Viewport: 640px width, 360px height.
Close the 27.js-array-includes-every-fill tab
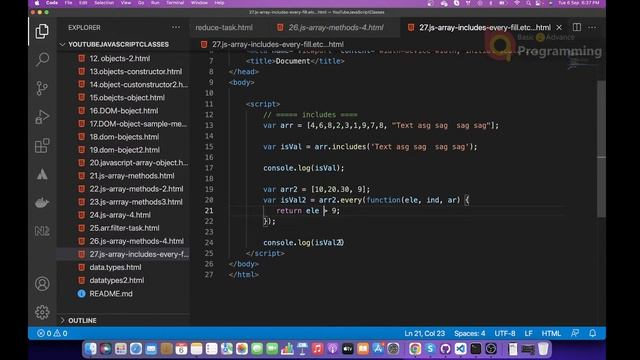coord(559,27)
